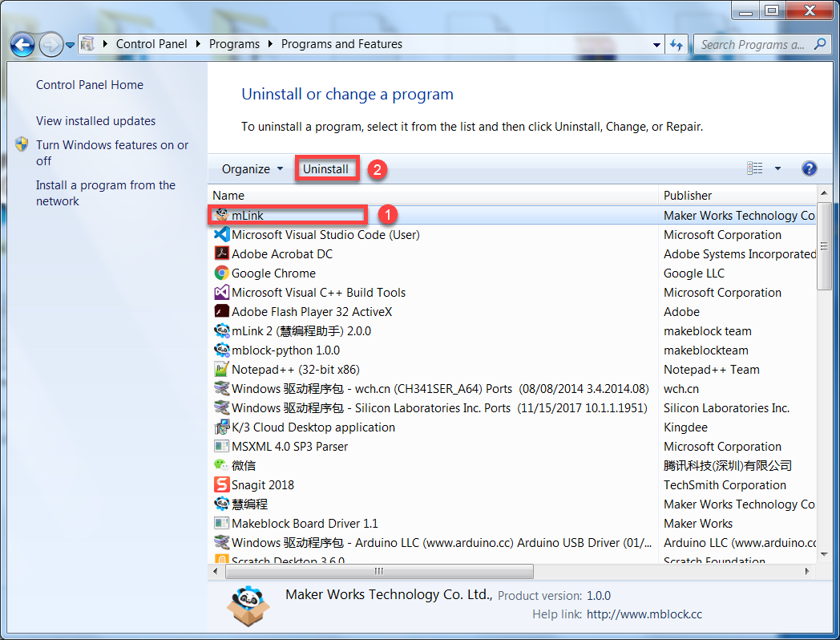The width and height of the screenshot is (840, 640).
Task: Select the 微信 WeChat icon
Action: tap(221, 465)
